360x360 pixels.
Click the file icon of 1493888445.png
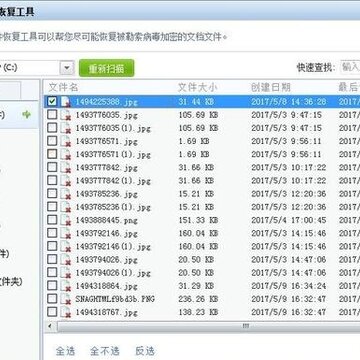pos(66,220)
